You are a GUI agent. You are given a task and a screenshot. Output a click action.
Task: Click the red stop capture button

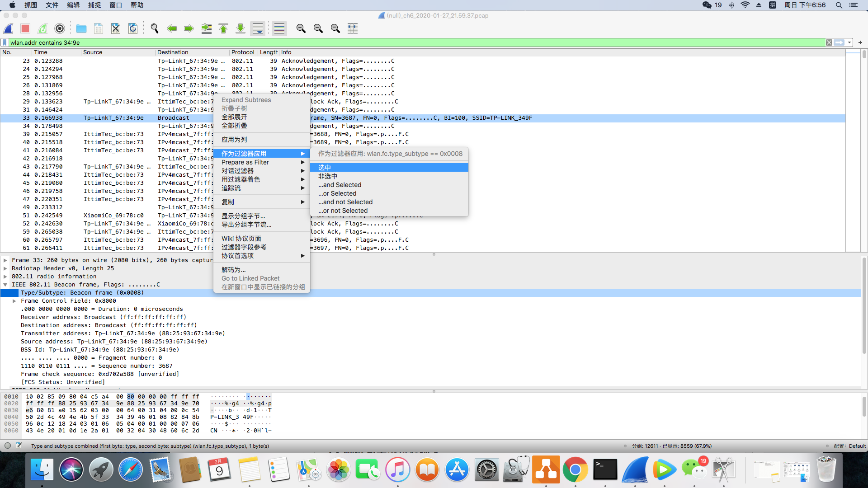click(25, 28)
